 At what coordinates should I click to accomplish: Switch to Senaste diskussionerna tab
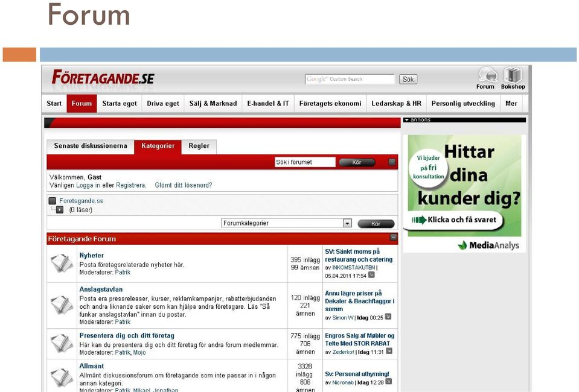coord(91,146)
